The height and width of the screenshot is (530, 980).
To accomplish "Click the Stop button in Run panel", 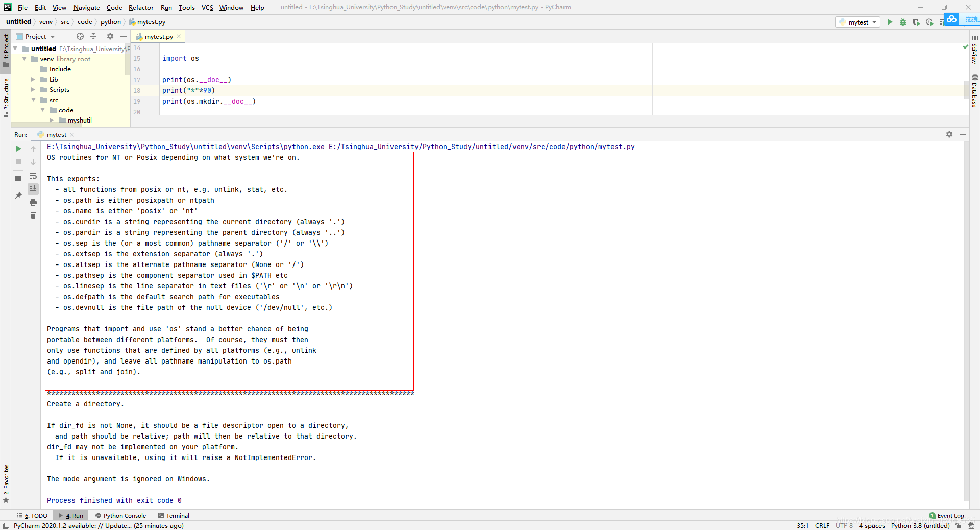I will (18, 162).
